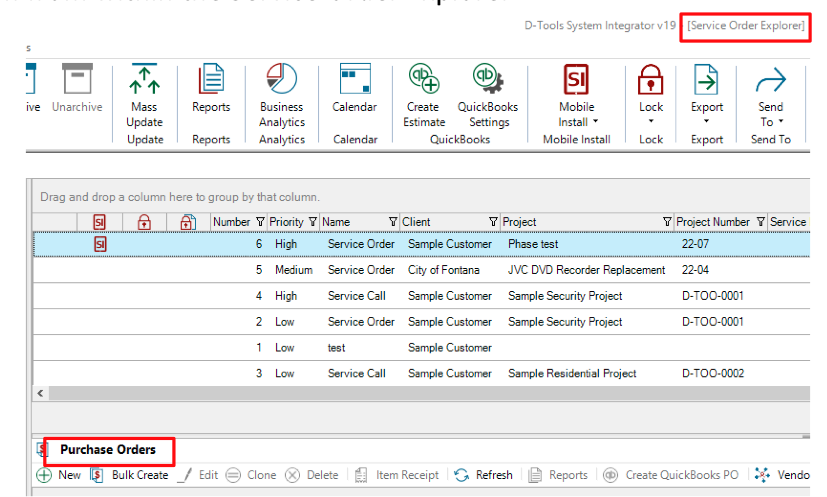Select the 'City of Fontana' client cell
The width and height of the screenshot is (827, 497).
click(443, 270)
